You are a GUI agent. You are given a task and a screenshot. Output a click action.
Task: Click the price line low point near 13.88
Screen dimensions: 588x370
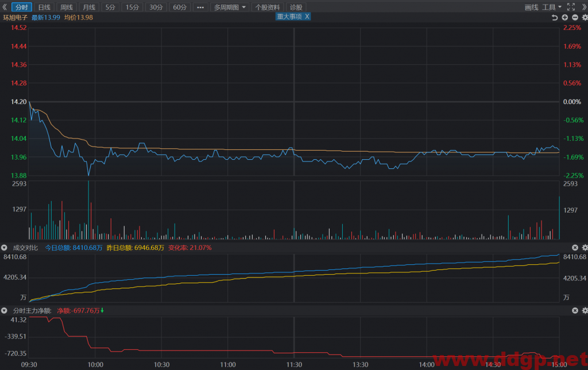88,175
